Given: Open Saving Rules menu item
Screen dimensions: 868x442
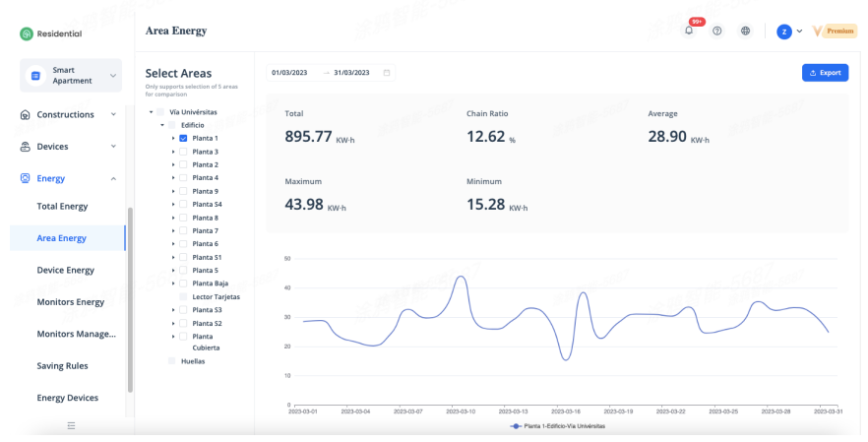Looking at the screenshot, I should pos(62,366).
